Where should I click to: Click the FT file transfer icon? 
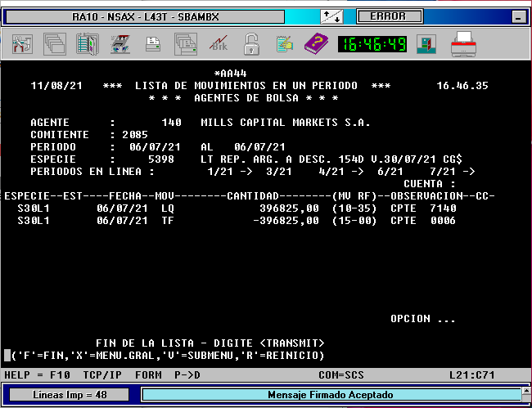(120, 44)
